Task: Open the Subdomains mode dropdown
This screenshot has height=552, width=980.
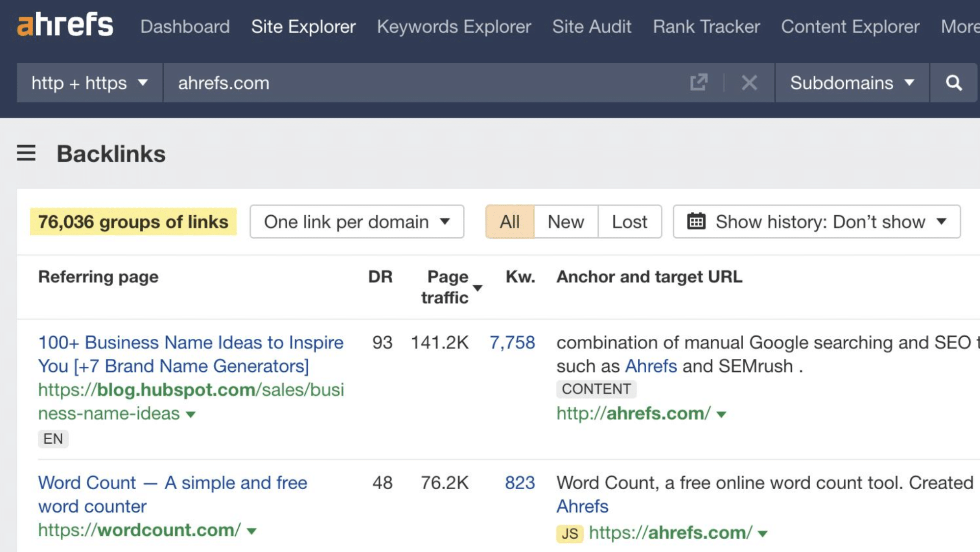Action: click(x=852, y=82)
